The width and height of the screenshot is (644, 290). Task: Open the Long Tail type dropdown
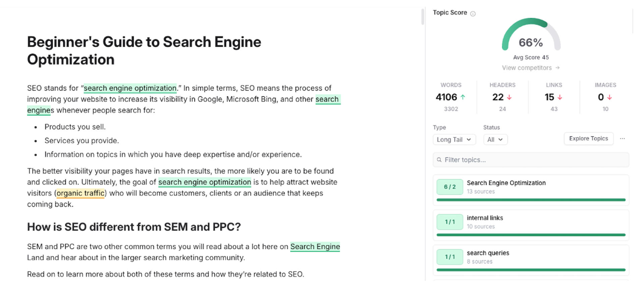[454, 140]
